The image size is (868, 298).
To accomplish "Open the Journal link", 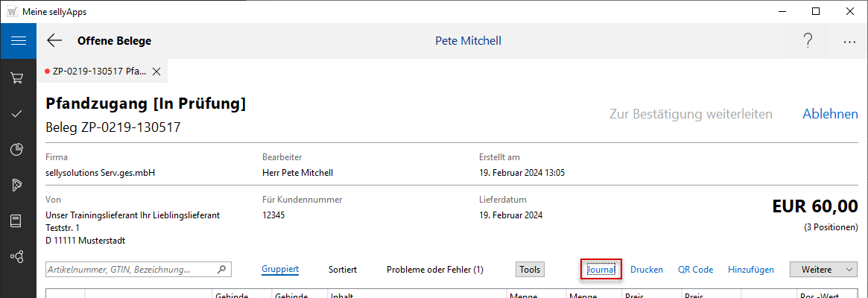I will (601, 270).
